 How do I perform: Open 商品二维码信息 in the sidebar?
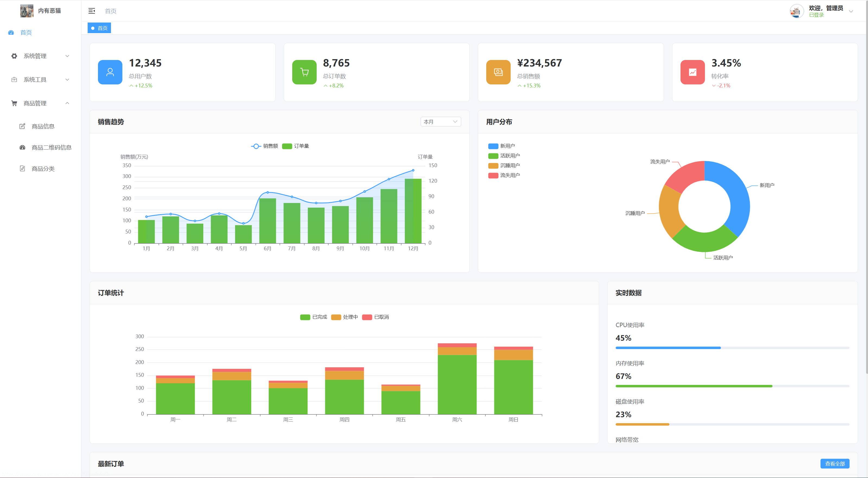point(51,147)
